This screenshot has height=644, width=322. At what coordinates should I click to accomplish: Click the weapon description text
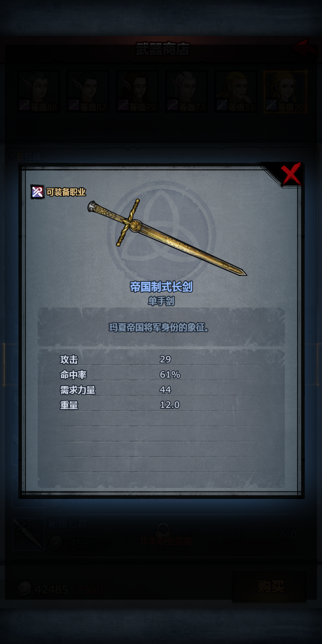pos(159,328)
